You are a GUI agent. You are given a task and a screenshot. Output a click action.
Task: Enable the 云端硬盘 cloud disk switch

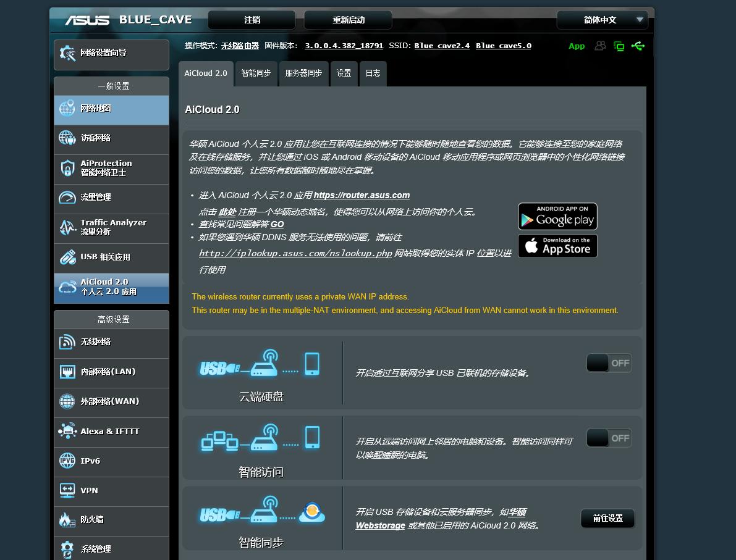pyautogui.click(x=609, y=363)
